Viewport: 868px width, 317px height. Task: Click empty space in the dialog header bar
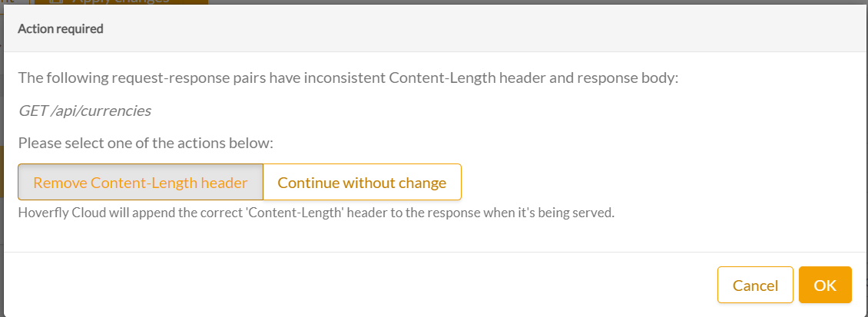click(461, 29)
